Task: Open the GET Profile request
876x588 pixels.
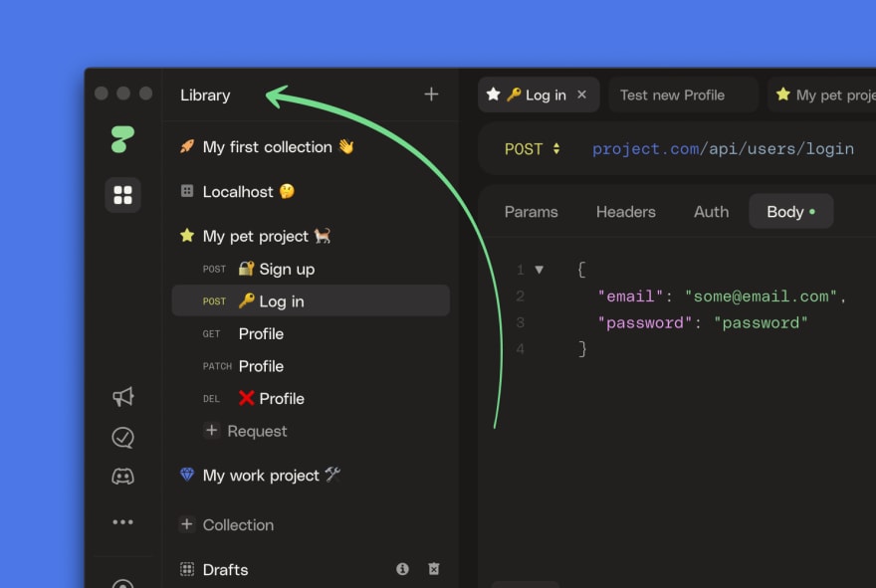Action: pyautogui.click(x=311, y=334)
